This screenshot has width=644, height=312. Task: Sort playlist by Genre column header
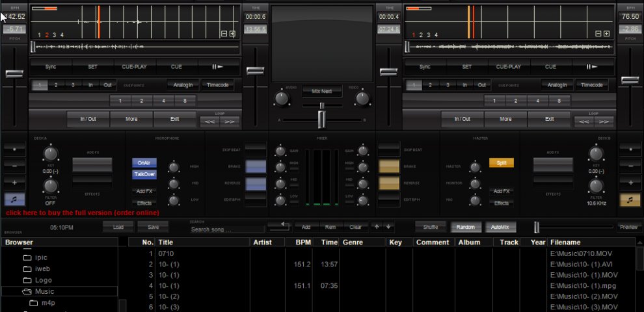coord(362,242)
